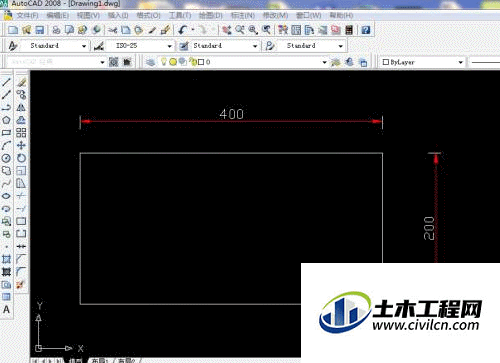Toggle layer 0 lock icon
Screen dimensions: 500x363
coord(193,62)
